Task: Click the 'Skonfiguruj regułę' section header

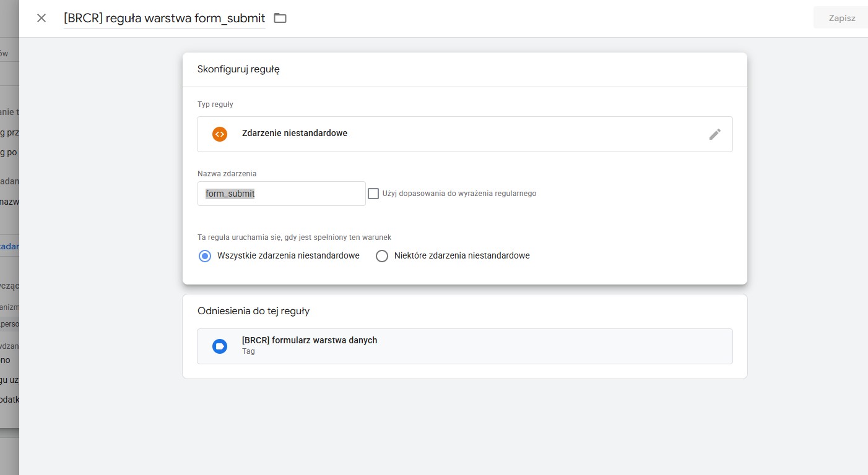Action: [238, 69]
